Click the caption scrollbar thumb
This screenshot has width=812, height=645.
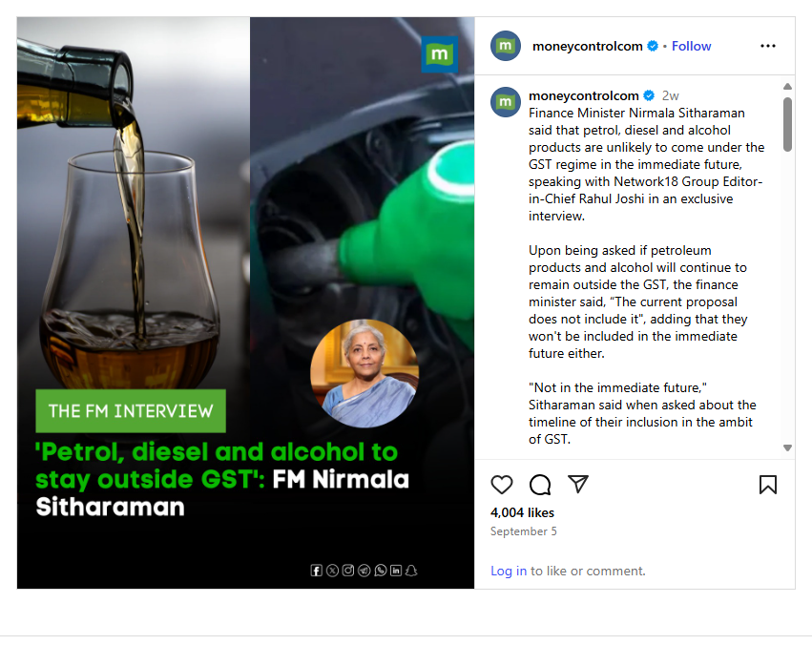tap(787, 124)
